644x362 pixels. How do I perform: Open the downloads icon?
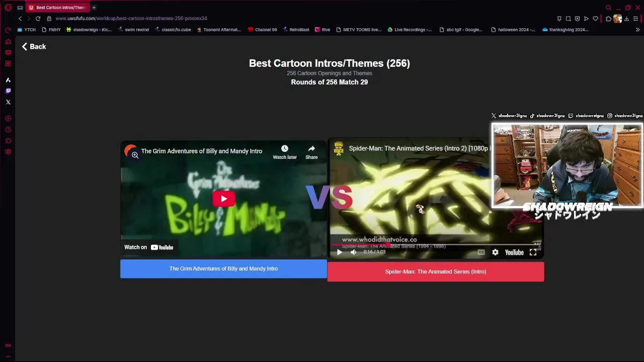point(626,19)
